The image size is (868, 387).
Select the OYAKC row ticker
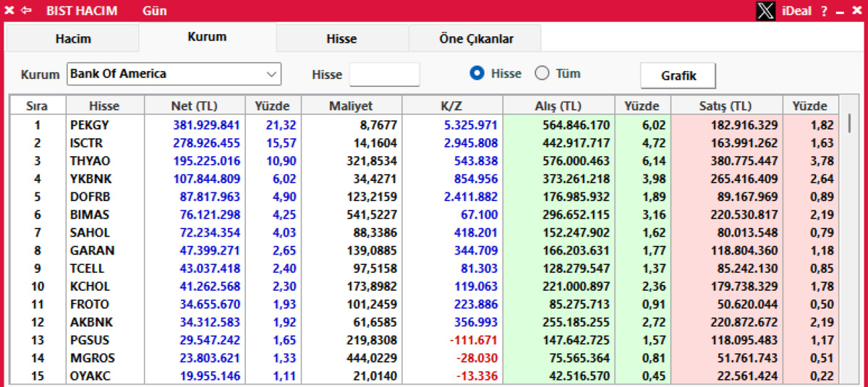point(90,376)
